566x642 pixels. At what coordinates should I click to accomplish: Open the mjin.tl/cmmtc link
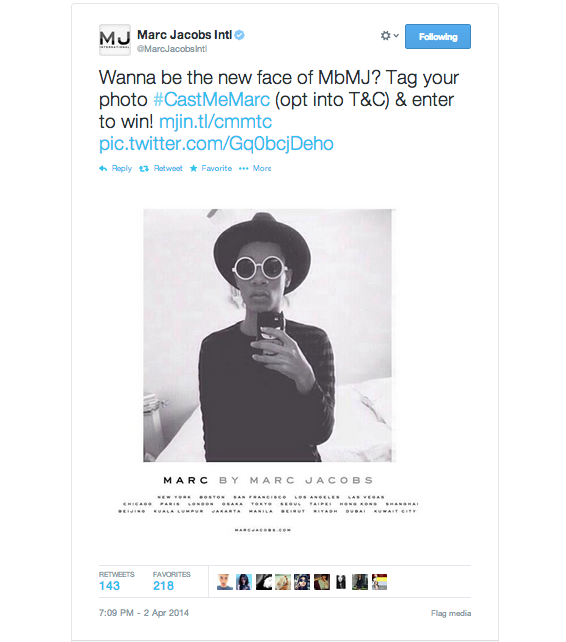pos(215,122)
